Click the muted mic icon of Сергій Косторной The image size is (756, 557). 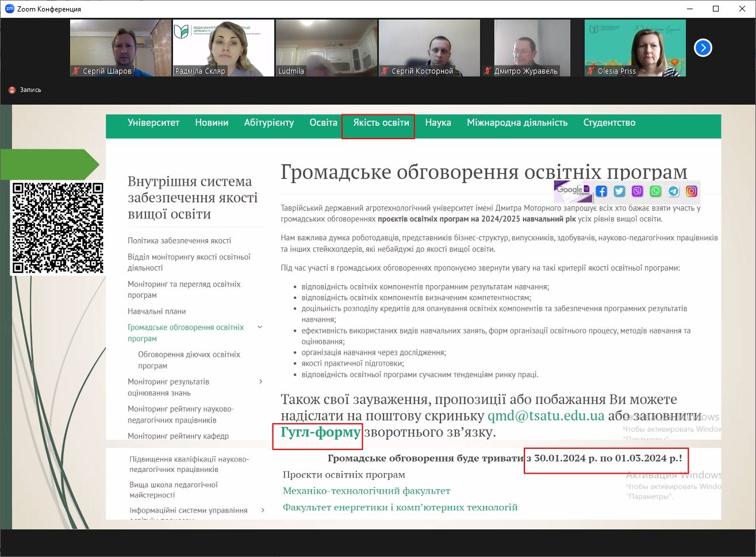click(385, 71)
